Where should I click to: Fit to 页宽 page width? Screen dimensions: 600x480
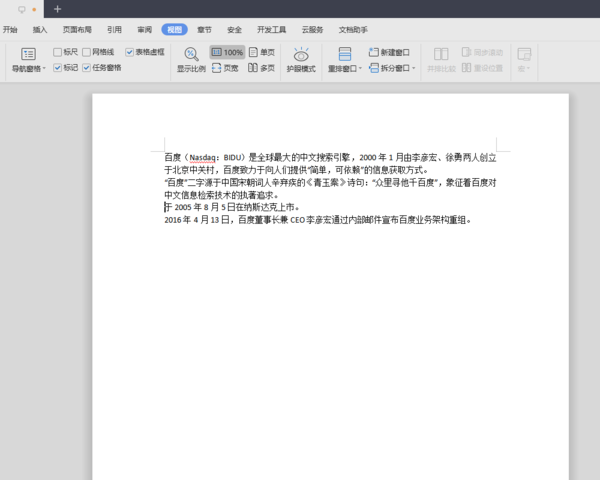click(225, 68)
